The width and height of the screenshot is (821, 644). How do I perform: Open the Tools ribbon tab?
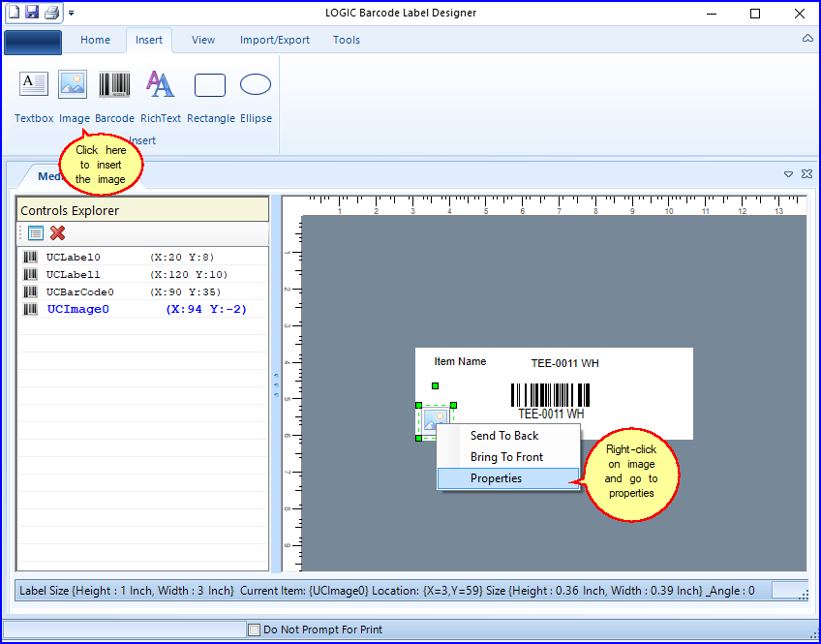346,40
